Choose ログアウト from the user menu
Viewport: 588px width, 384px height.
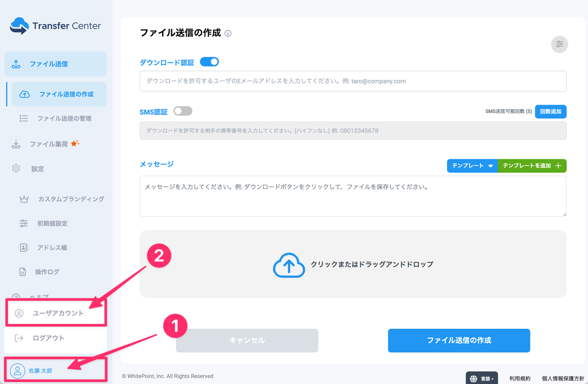[48, 338]
